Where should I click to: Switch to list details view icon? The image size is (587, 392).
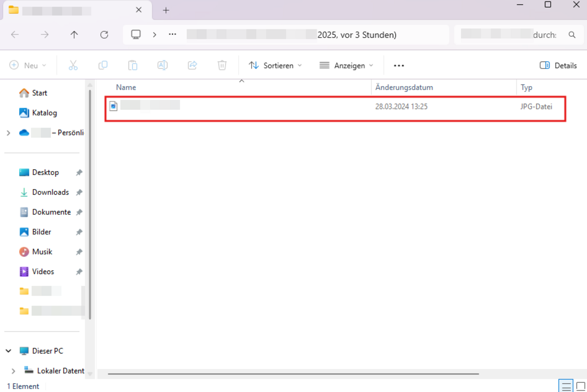(x=566, y=386)
